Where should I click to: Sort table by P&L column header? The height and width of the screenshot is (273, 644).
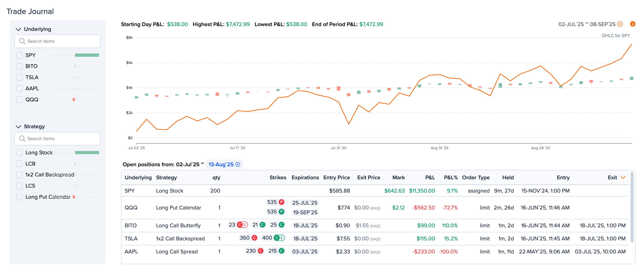[x=430, y=177]
